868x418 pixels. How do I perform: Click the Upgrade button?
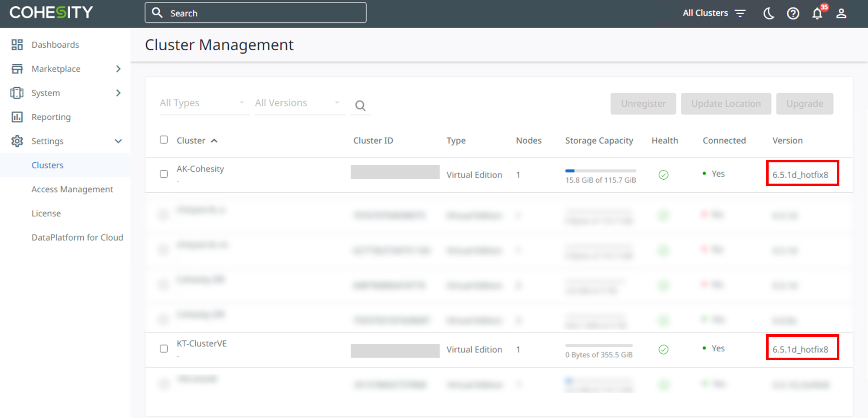(x=805, y=104)
